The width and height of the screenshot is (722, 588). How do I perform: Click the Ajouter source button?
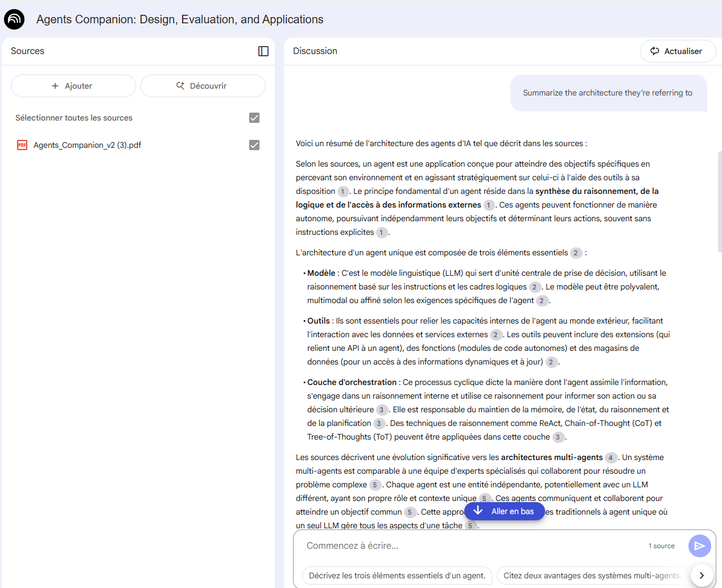73,86
